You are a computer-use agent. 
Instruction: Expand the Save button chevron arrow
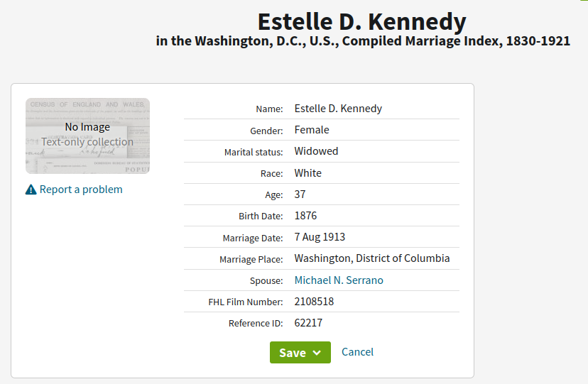pyautogui.click(x=317, y=353)
